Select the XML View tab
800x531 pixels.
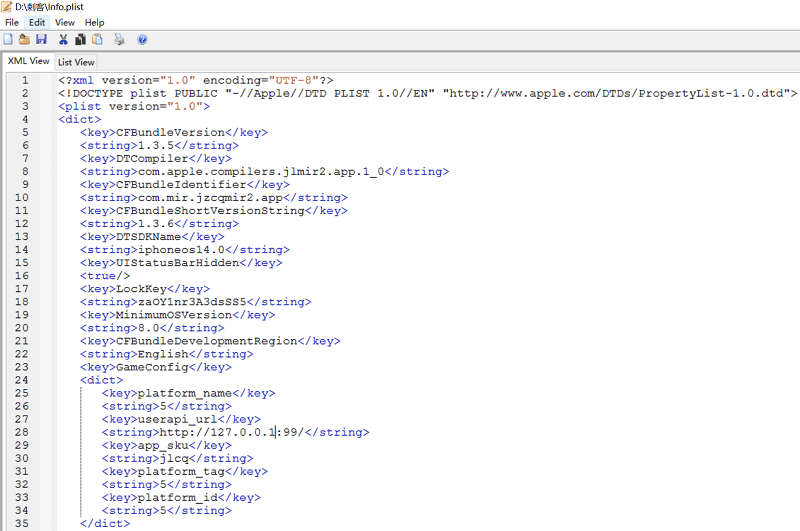(28, 61)
